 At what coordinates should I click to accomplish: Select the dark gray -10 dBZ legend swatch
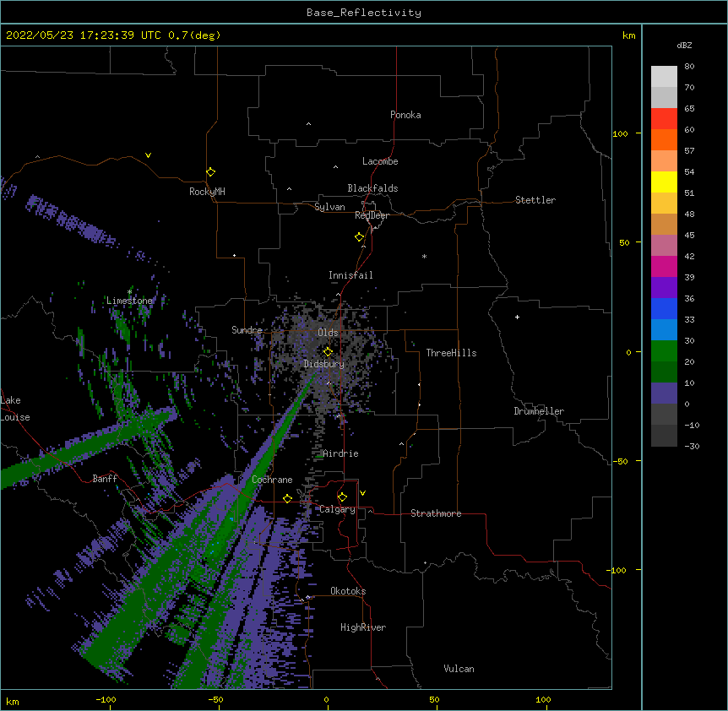tap(664, 436)
